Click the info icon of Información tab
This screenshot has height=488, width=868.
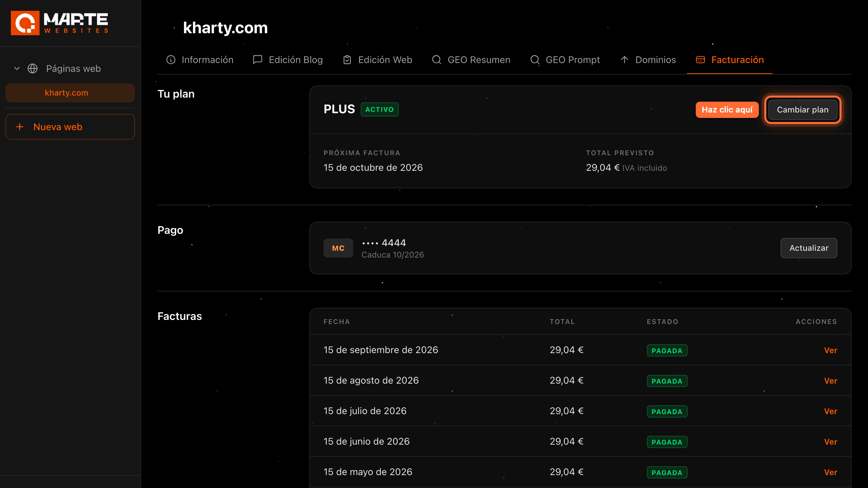(171, 60)
